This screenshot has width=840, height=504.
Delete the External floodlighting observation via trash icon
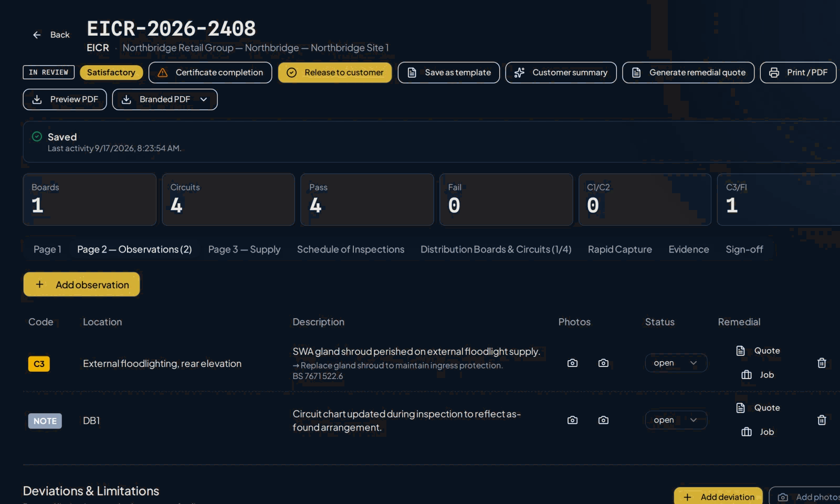822,363
